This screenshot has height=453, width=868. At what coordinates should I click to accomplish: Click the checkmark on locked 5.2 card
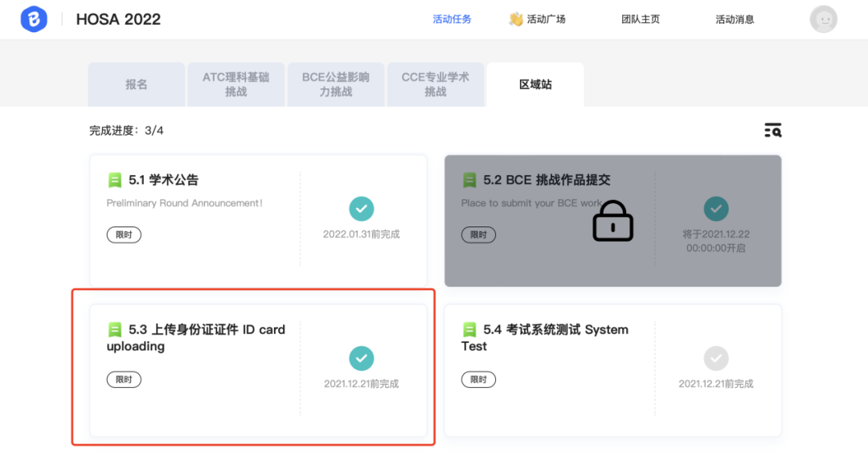click(x=716, y=209)
